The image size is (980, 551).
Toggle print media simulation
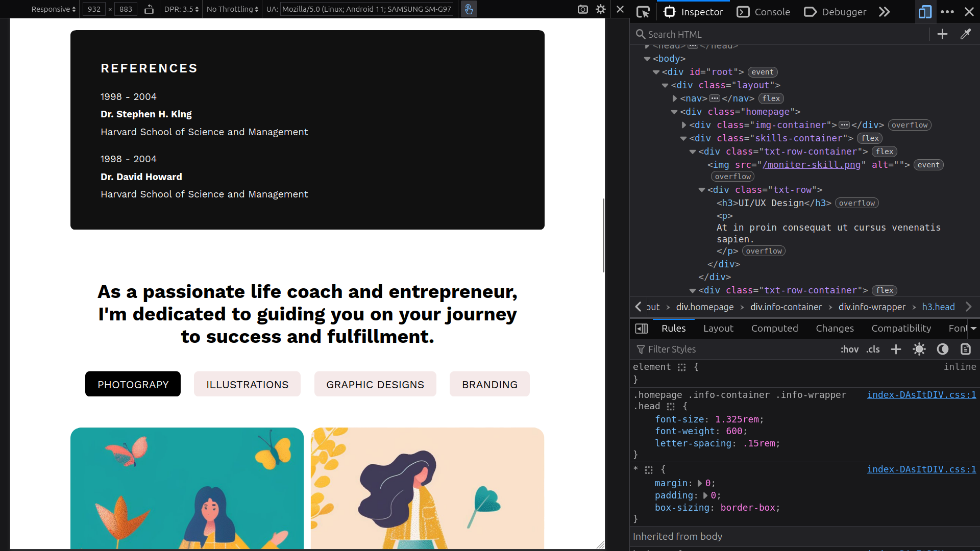pyautogui.click(x=965, y=349)
